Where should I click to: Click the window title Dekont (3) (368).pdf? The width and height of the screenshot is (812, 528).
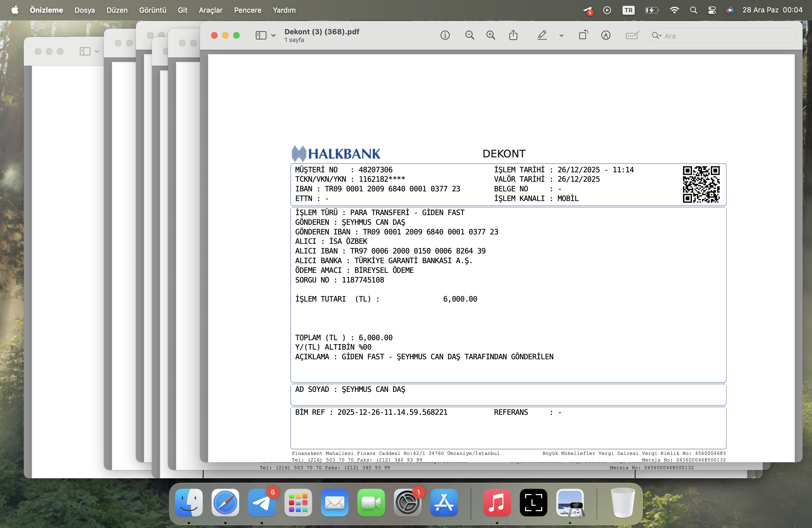(x=322, y=32)
